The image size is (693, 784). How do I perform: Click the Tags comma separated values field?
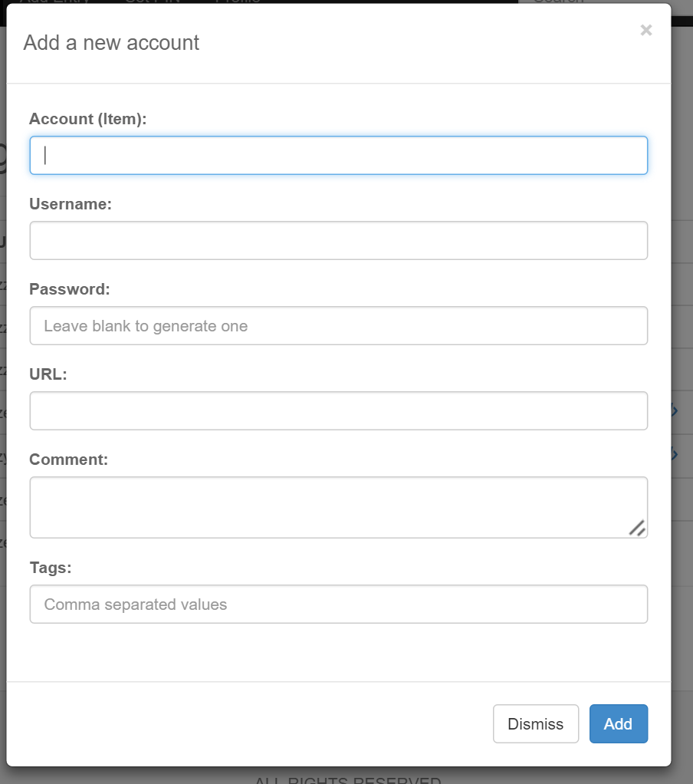[338, 604]
